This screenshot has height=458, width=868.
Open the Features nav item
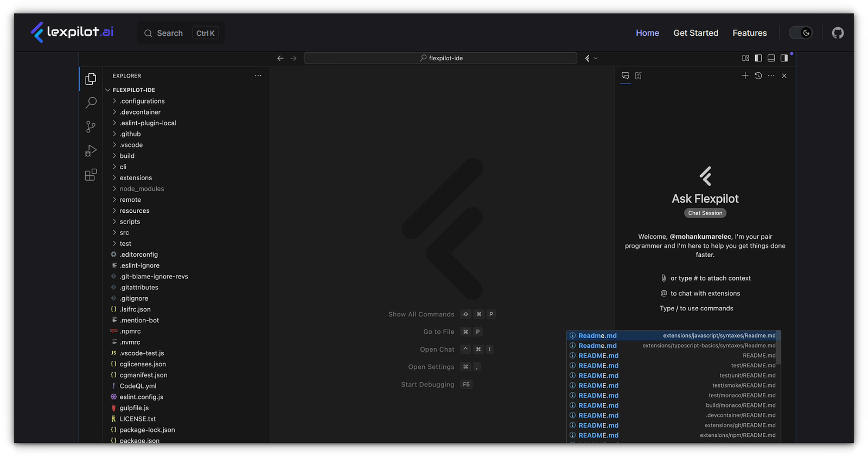pos(749,33)
